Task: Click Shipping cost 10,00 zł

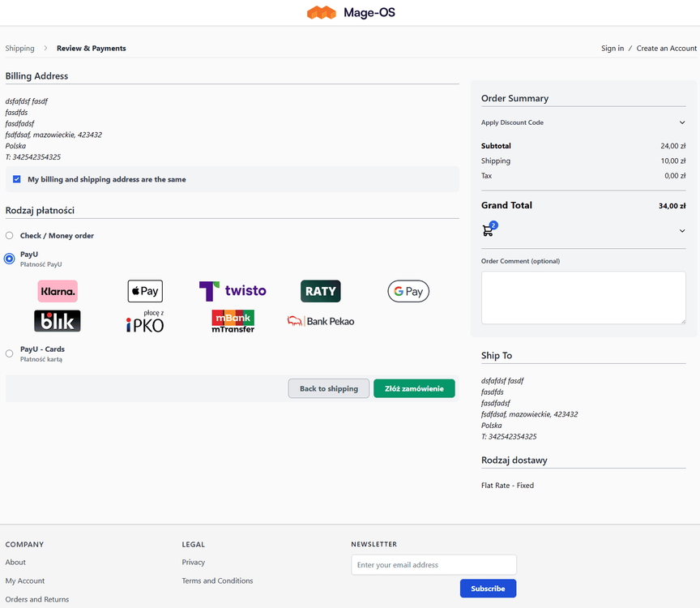Action: coord(673,161)
